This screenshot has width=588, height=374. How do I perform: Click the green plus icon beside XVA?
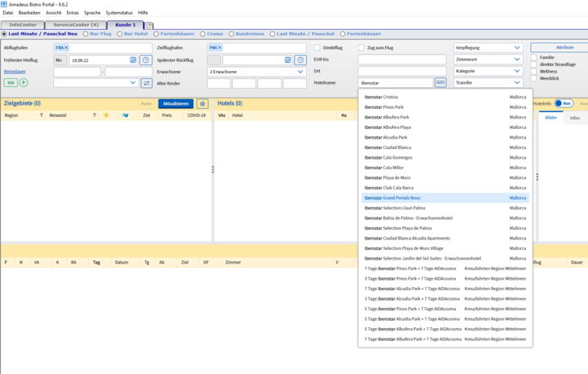tap(23, 82)
